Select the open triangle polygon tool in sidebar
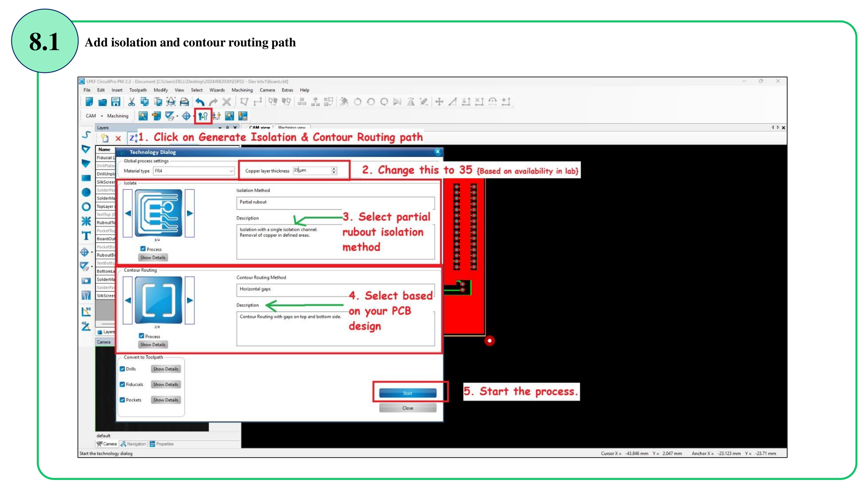Screen dimensions: 868x488 (x=86, y=150)
